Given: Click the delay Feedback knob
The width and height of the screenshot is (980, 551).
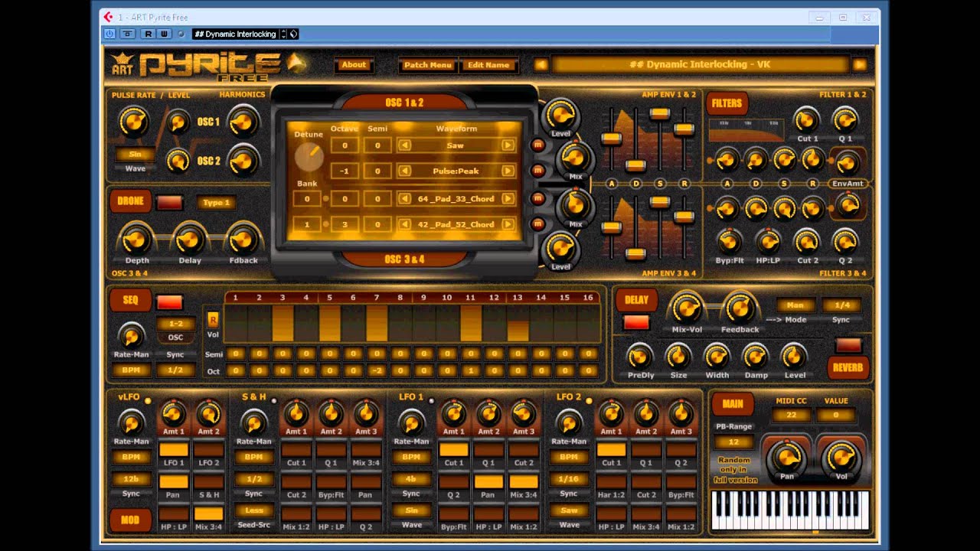Looking at the screenshot, I should click(x=740, y=308).
